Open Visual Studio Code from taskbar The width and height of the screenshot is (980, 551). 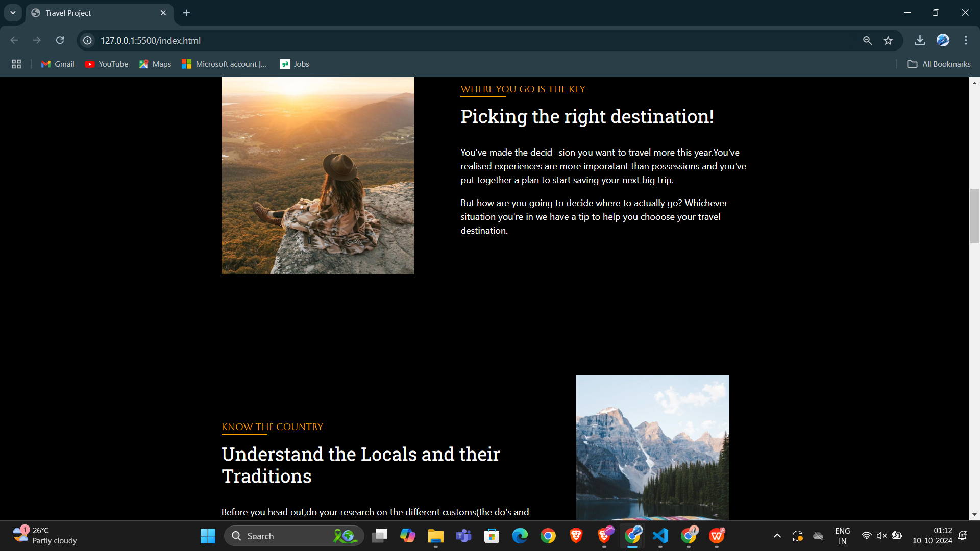(660, 536)
